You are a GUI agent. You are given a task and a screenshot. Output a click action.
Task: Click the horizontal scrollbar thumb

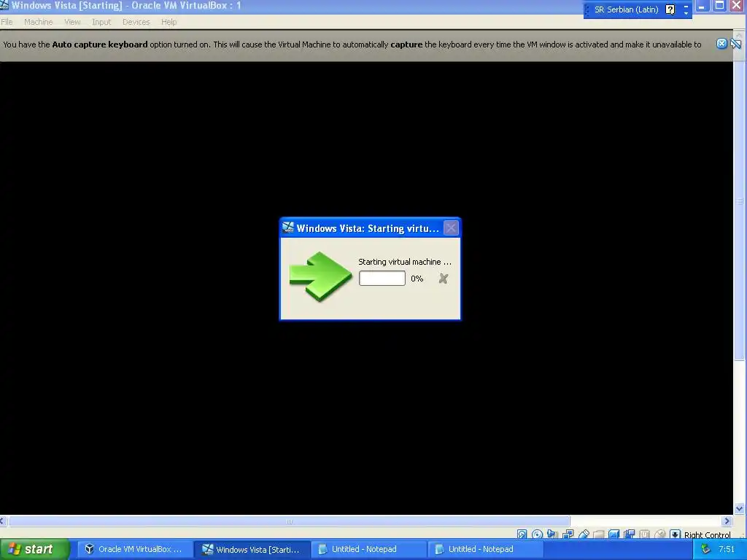click(289, 521)
